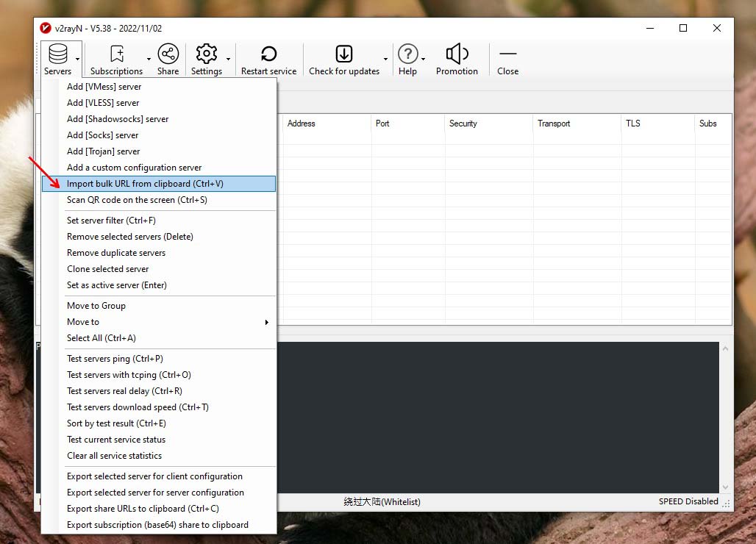Viewport: 756px width, 544px height.
Task: Open the Help question mark icon
Action: pos(407,54)
